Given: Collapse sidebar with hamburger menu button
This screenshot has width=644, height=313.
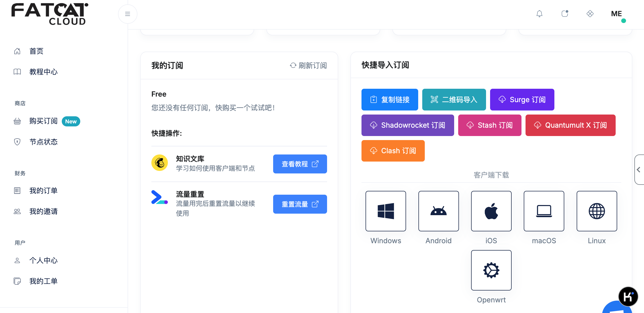Looking at the screenshot, I should 128,14.
